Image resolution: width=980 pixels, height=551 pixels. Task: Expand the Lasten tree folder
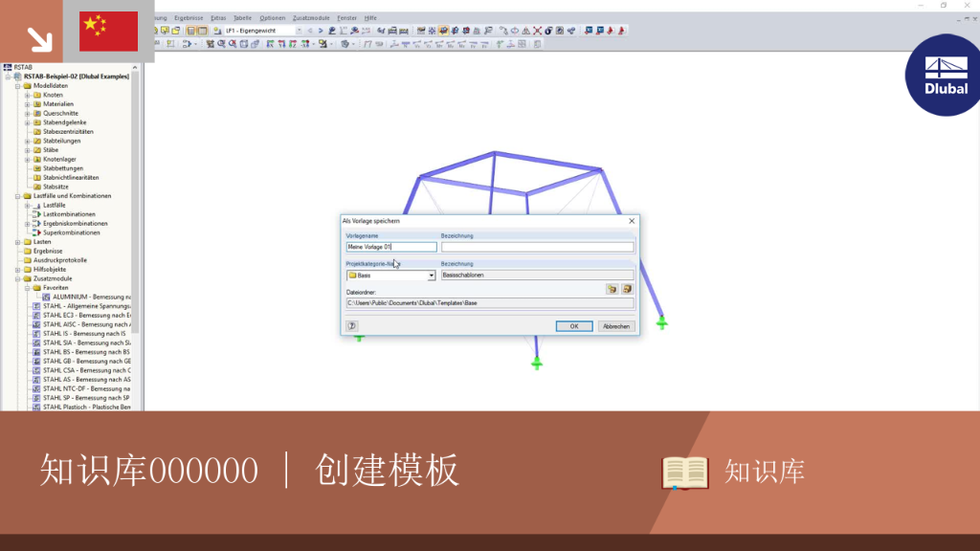18,242
